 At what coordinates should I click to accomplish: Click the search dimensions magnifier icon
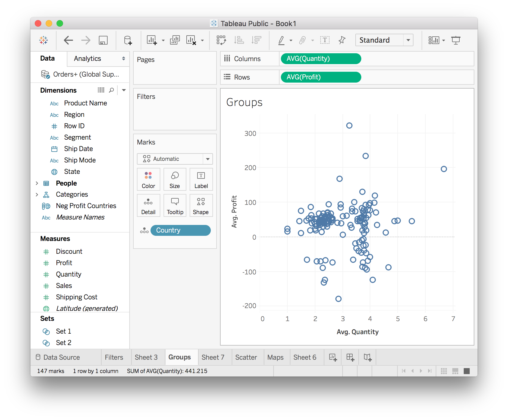(111, 90)
